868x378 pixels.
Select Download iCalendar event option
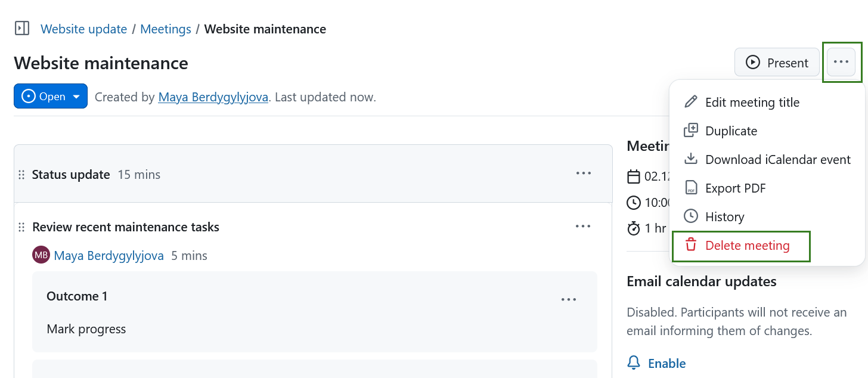click(777, 159)
